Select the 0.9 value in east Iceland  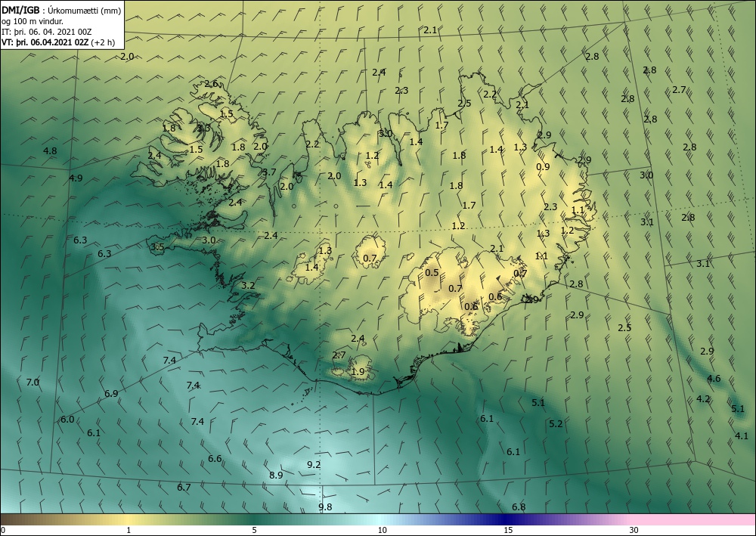(x=543, y=167)
